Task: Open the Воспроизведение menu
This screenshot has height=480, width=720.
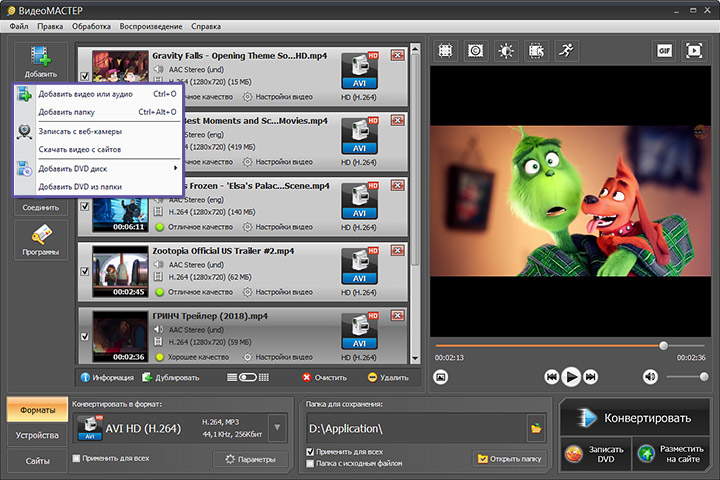Action: click(151, 27)
